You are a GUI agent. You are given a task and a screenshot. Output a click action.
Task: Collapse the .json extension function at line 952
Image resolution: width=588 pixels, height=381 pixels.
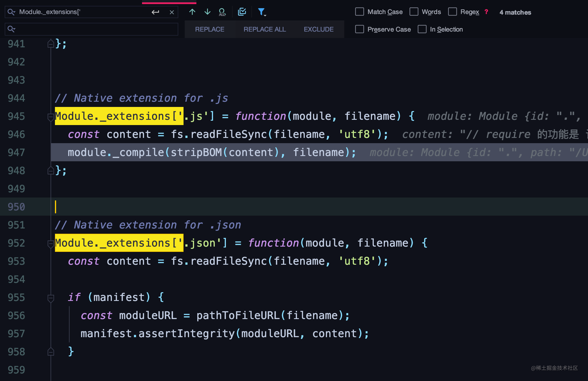50,243
